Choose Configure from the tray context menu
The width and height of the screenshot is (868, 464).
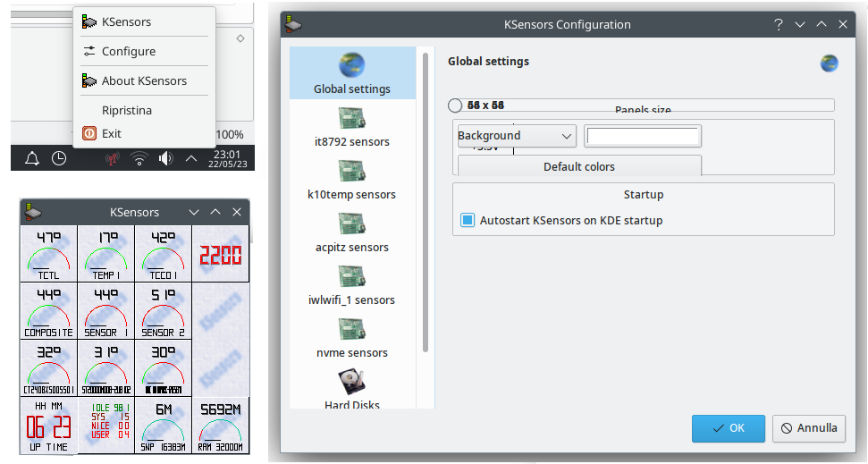coord(129,51)
